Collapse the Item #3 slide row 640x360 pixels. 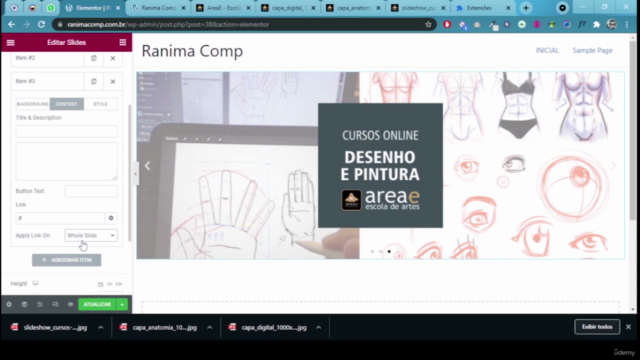[x=48, y=81]
